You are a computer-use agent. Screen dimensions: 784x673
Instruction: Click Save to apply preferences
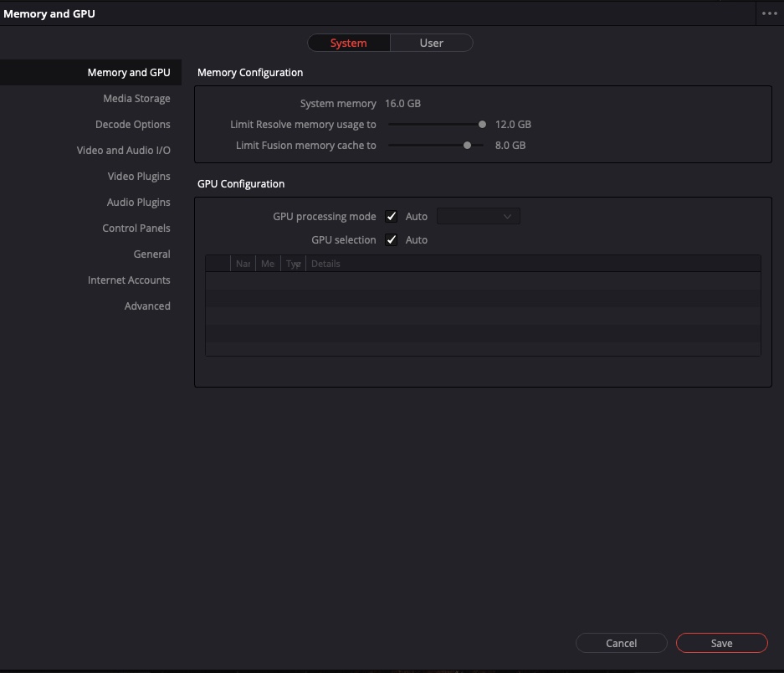[x=721, y=643]
